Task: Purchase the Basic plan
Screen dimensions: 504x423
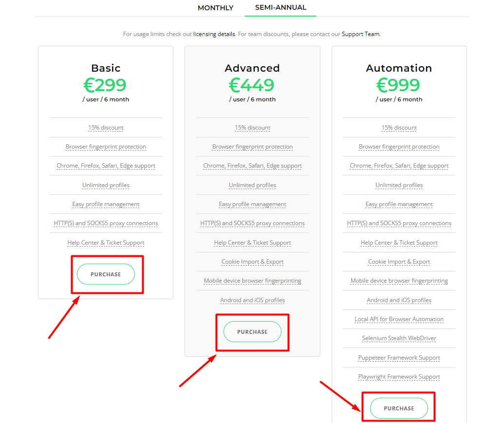Action: (x=106, y=274)
